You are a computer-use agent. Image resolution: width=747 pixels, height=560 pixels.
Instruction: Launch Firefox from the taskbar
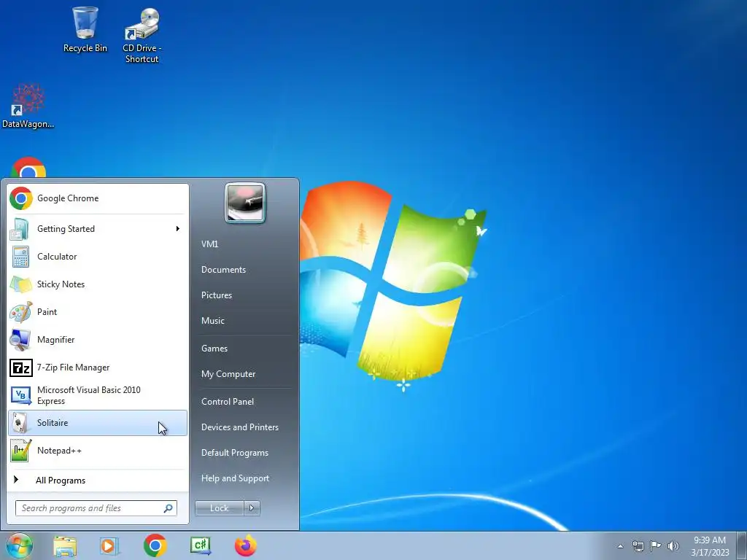pyautogui.click(x=245, y=545)
